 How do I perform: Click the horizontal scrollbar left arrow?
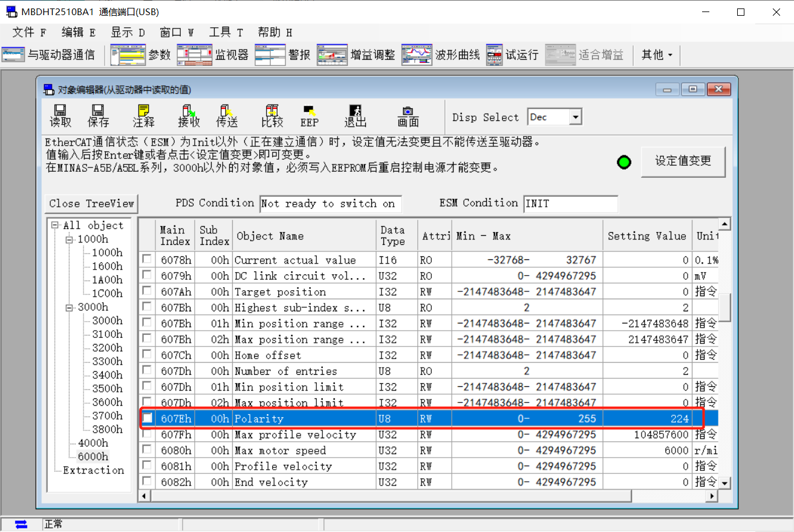[x=144, y=496]
